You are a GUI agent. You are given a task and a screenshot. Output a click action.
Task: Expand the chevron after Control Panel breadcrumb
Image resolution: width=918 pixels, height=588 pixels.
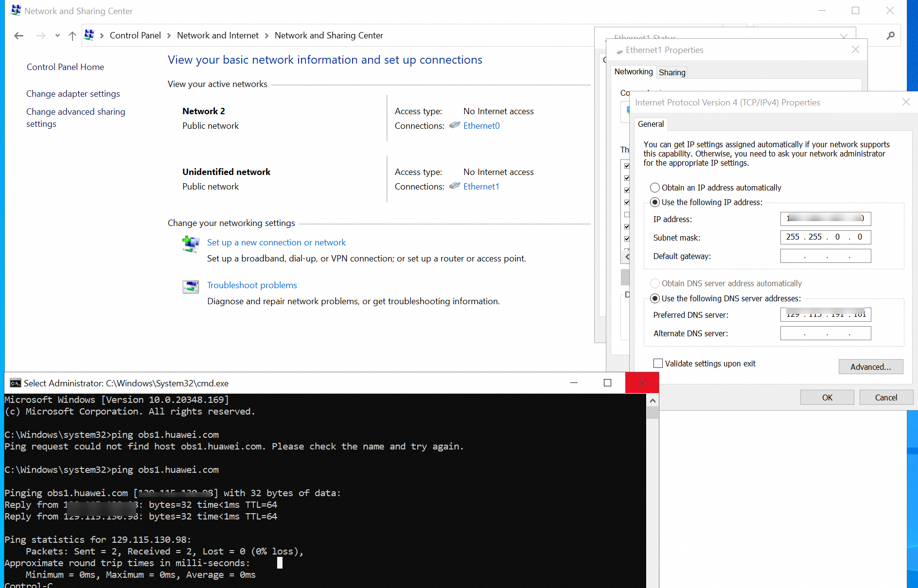click(169, 35)
